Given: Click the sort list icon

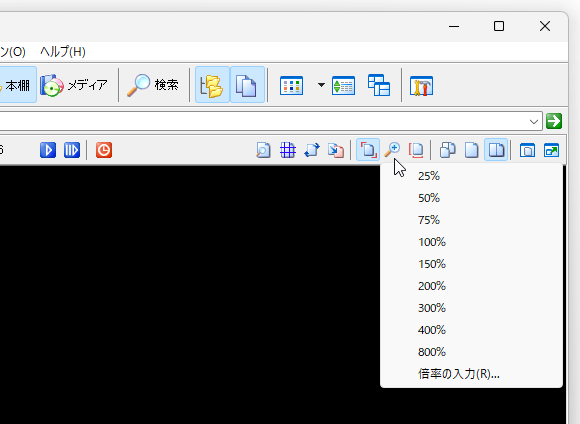Looking at the screenshot, I should 344,86.
